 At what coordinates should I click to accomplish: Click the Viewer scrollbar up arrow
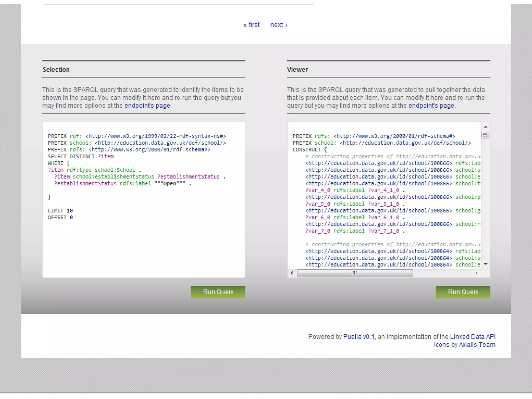point(486,127)
